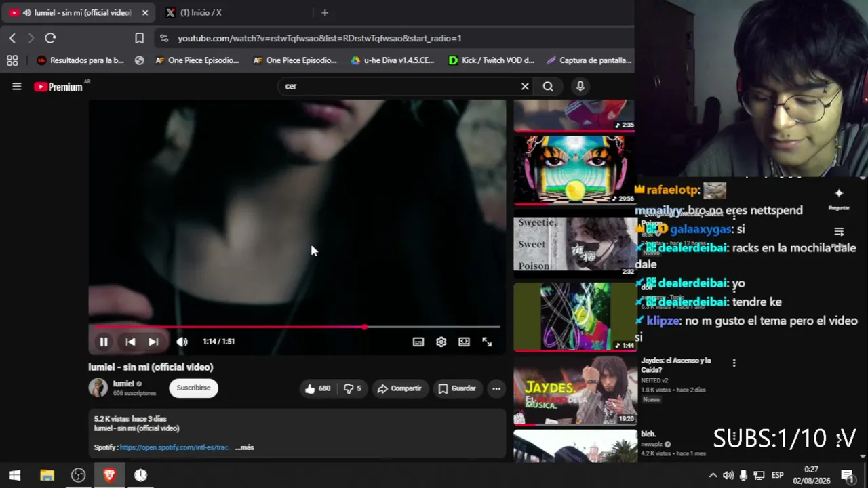Enter fullscreen on the video player
This screenshot has height=488, width=868.
[487, 342]
